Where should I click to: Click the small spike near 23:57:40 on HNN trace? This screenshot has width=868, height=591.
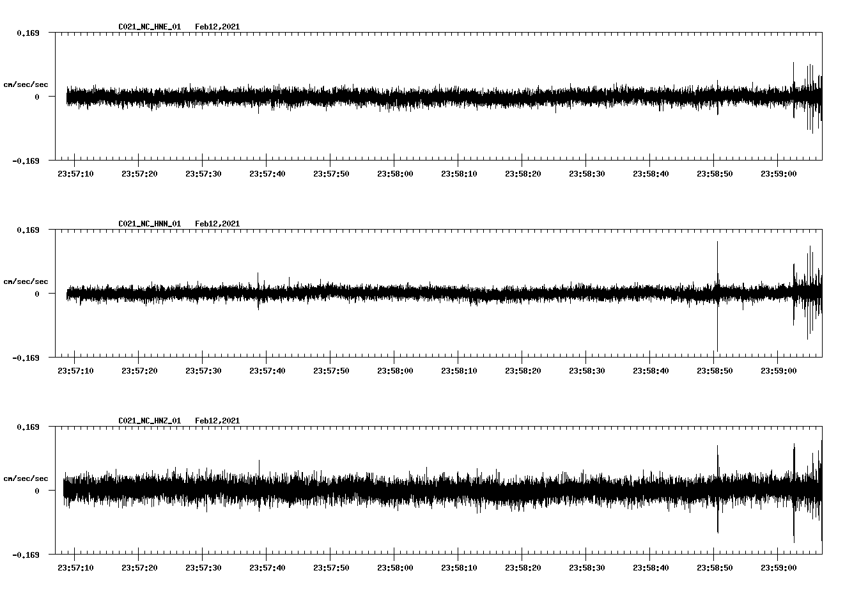[259, 281]
